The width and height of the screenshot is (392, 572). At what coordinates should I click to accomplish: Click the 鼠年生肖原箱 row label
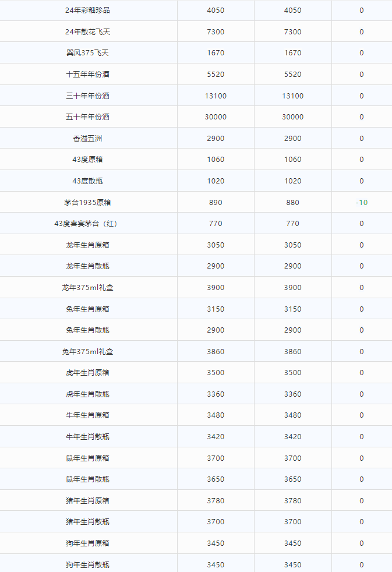tap(87, 458)
